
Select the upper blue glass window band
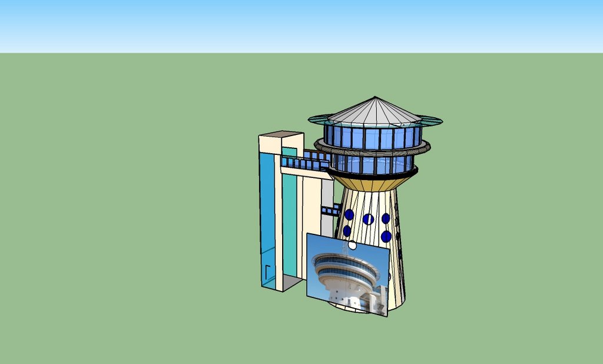click(372, 137)
